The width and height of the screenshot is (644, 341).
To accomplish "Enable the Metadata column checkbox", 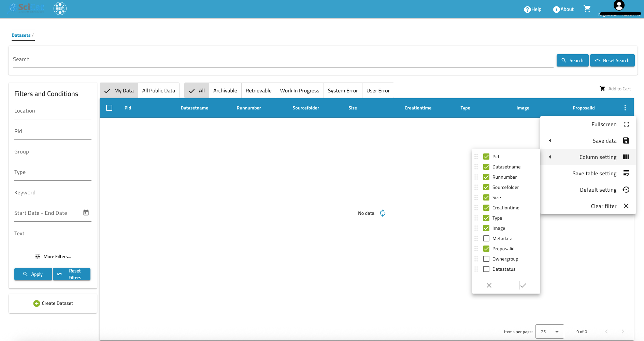I will point(486,238).
